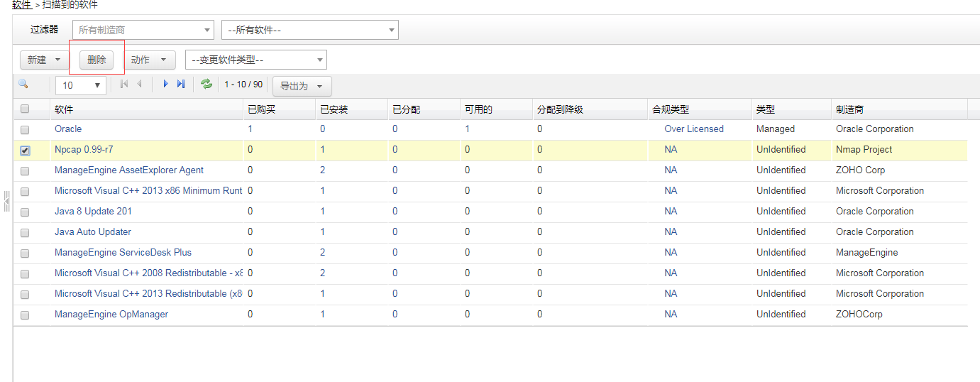This screenshot has width=980, height=382.
Task: Click the 删除 delete button
Action: pos(97,60)
